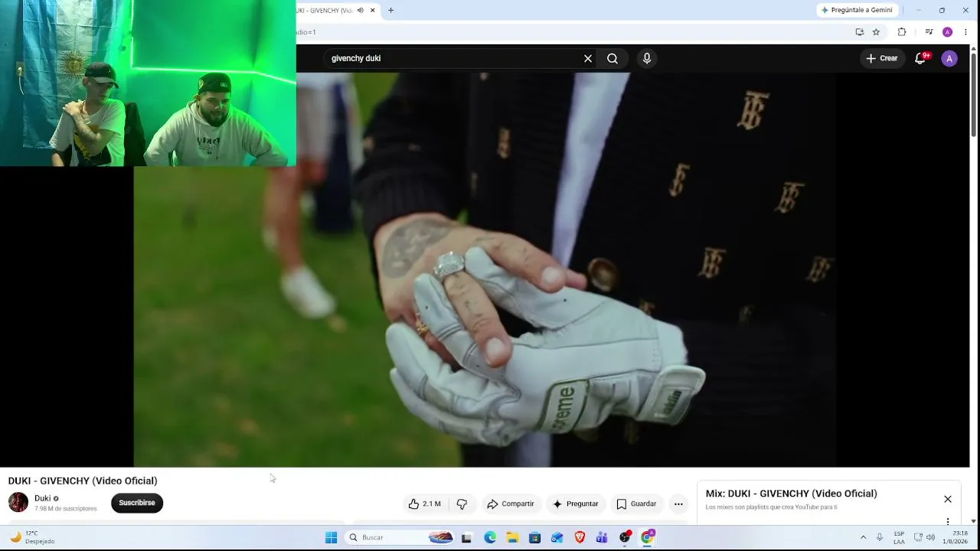980x551 pixels.
Task: Open Microsoft Teams from the taskbar
Action: (x=602, y=538)
